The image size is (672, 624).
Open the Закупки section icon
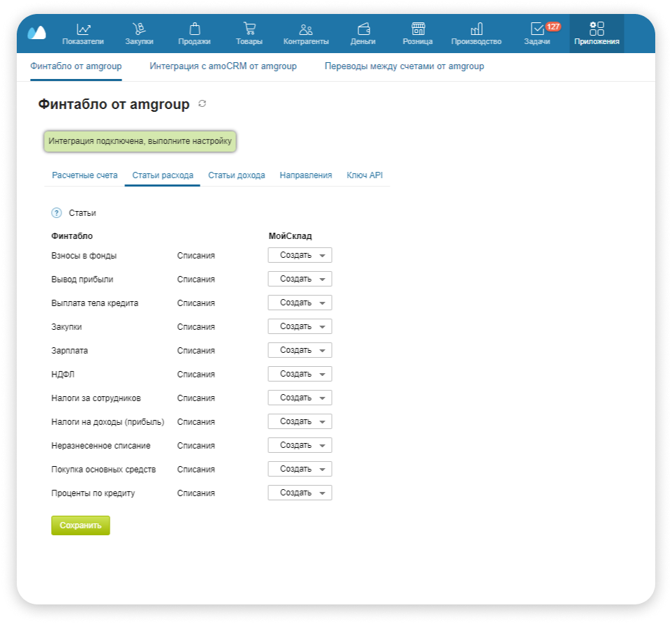coord(139,29)
